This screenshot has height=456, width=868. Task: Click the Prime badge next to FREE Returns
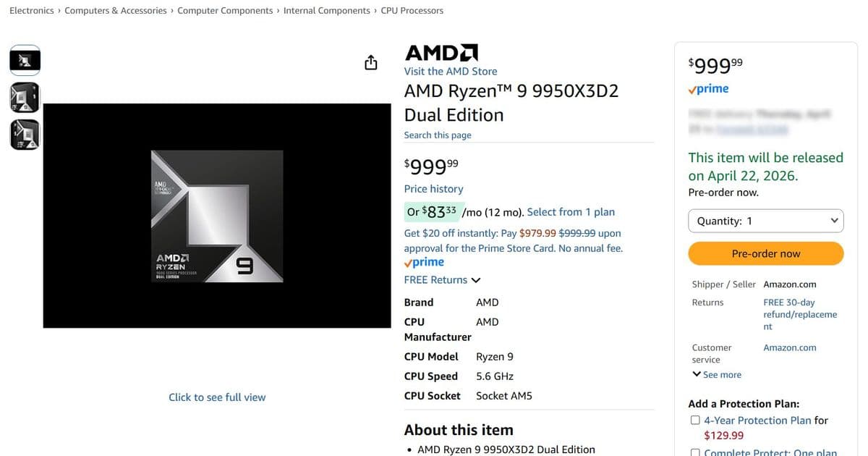422,262
